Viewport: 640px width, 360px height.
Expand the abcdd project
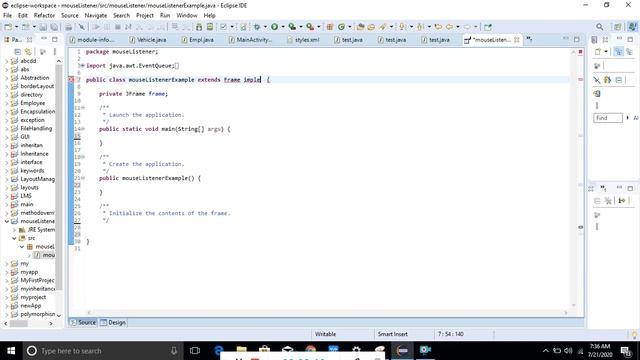click(7, 61)
